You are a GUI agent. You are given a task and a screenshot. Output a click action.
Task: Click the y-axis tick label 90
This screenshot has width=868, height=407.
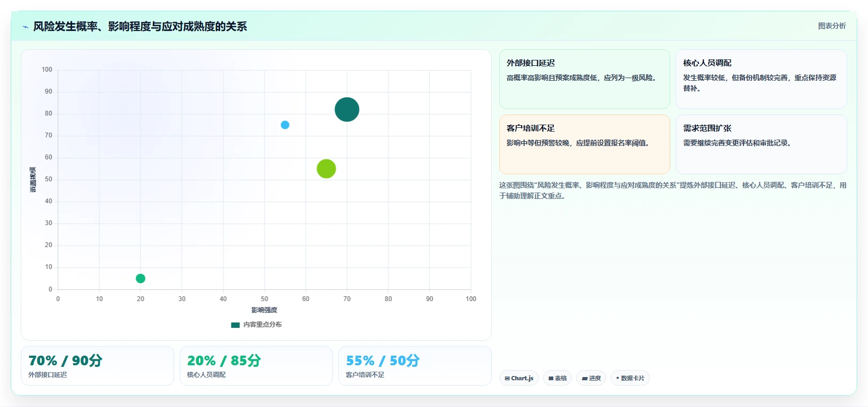[x=49, y=91]
